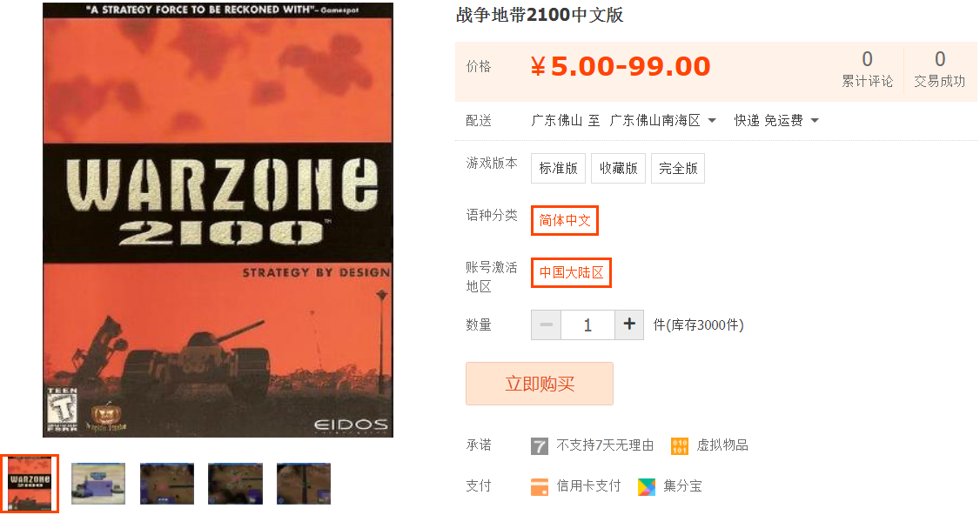Select the 收藏版 game version option
The height and width of the screenshot is (515, 980).
coord(618,168)
